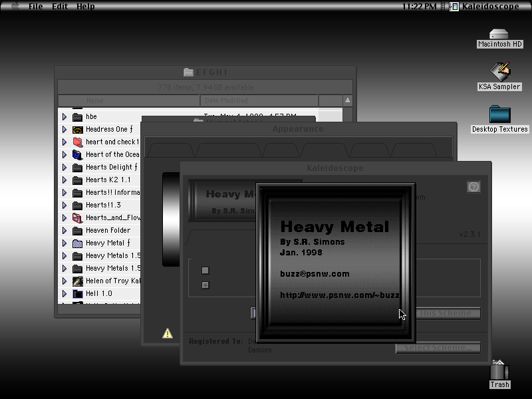Screen dimensions: 532x399
Task: Click the Kaleidoscope window title bar
Action: pos(335,168)
